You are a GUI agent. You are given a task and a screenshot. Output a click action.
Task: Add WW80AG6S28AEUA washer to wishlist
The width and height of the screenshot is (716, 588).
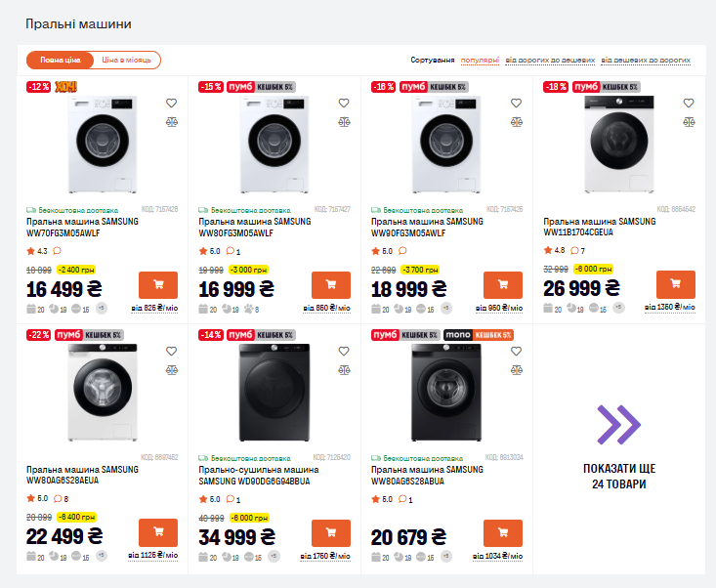(171, 351)
